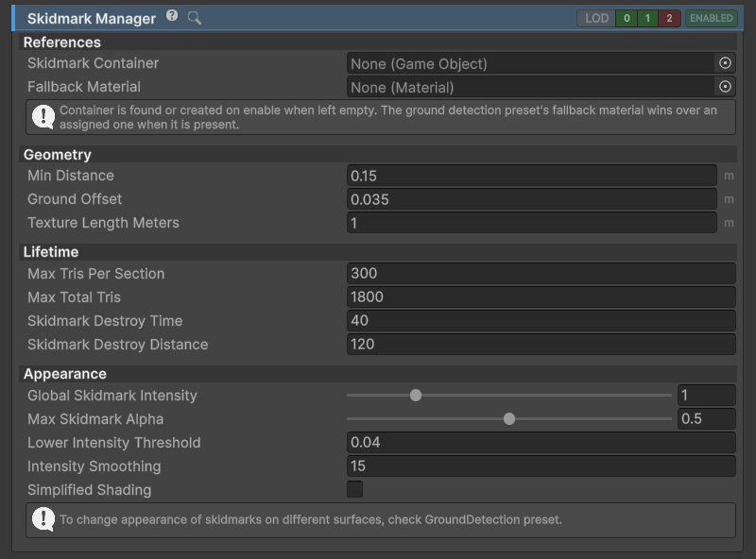Edit Skidmark Destroy Time field
The image size is (756, 559).
pyautogui.click(x=541, y=320)
